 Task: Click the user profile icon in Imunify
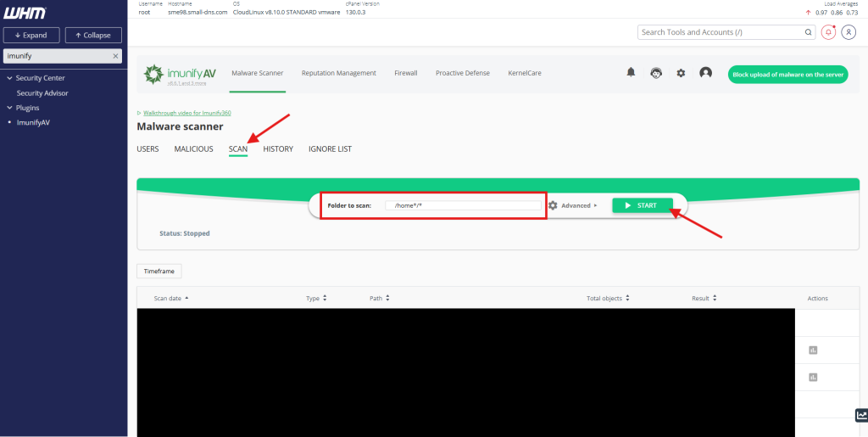(705, 73)
